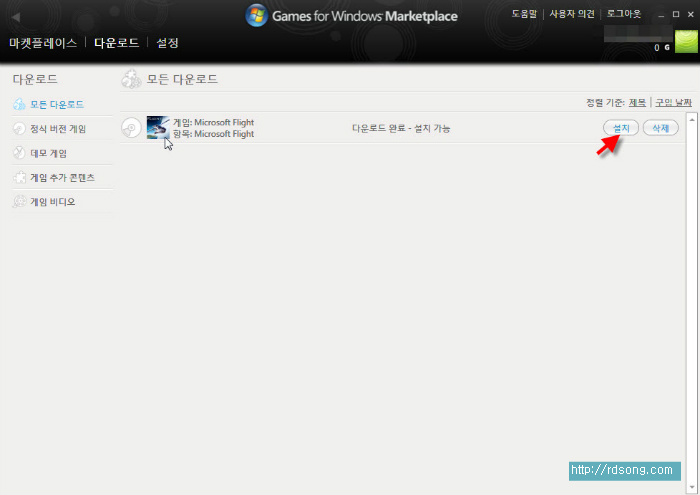This screenshot has height=495, width=700.
Task: Open the 도움말 link
Action: click(524, 15)
